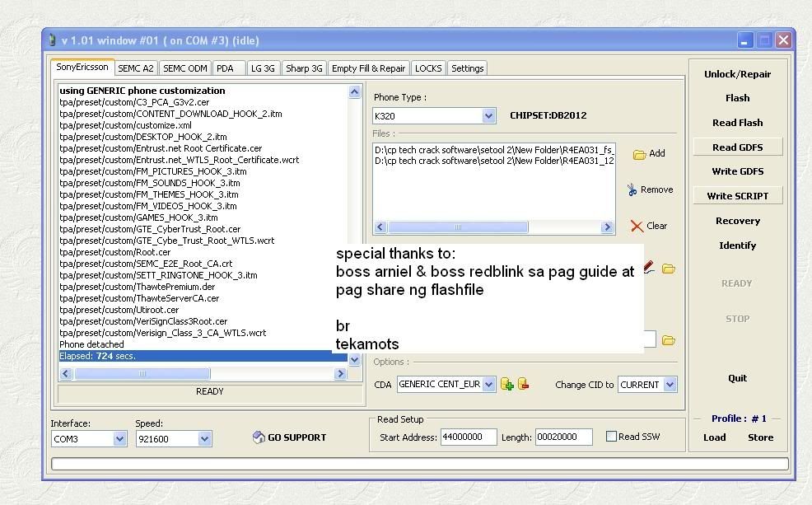This screenshot has height=505, width=812.
Task: Switch to the SEMC A2 tab
Action: pos(136,68)
